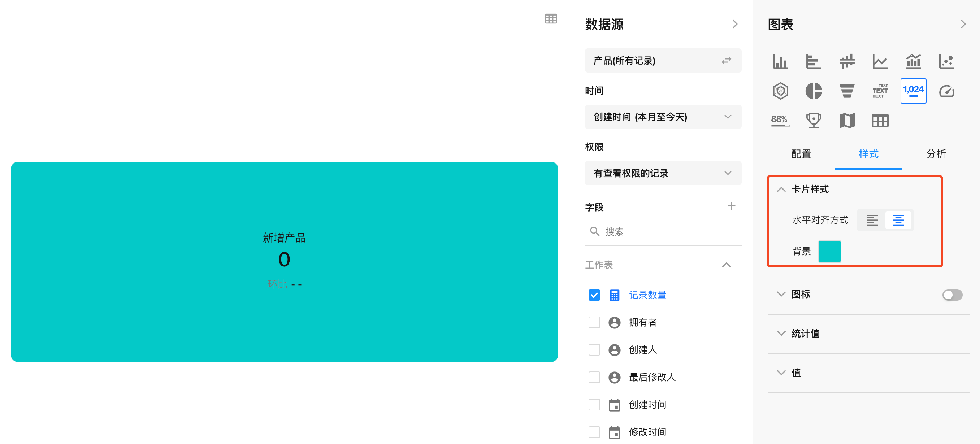This screenshot has height=444, width=980.
Task: Check the 拥有者 field checkbox
Action: point(594,322)
